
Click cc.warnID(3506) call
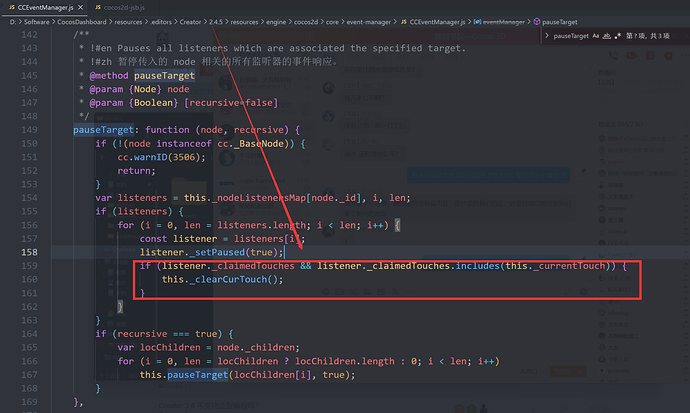pyautogui.click(x=159, y=157)
